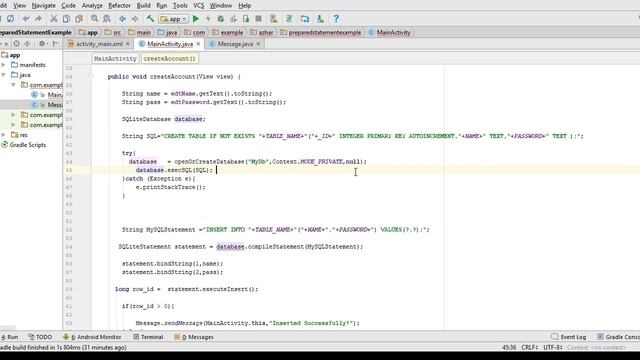Open project panel gear settings icon
The width and height of the screenshot is (640, 360).
pyautogui.click(x=42, y=44)
